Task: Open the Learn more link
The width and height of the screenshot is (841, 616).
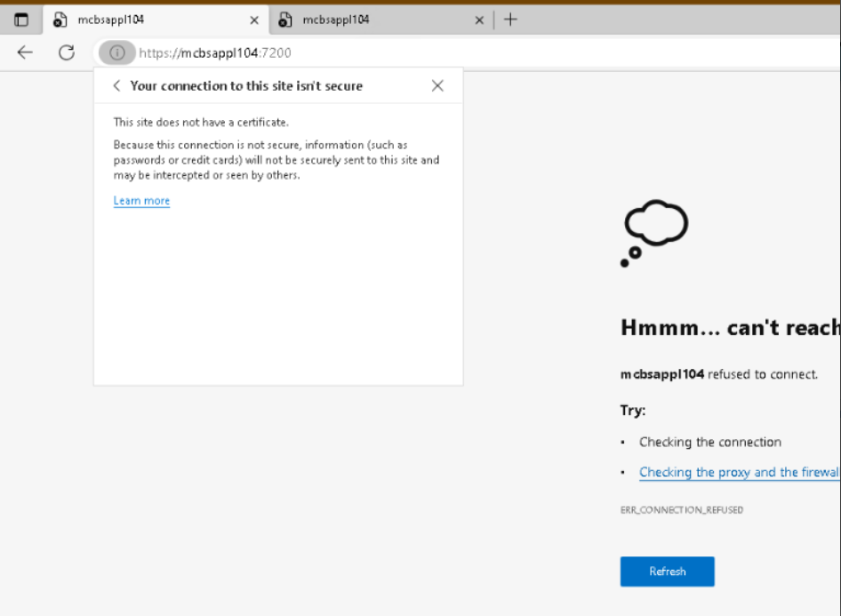Action: click(141, 201)
